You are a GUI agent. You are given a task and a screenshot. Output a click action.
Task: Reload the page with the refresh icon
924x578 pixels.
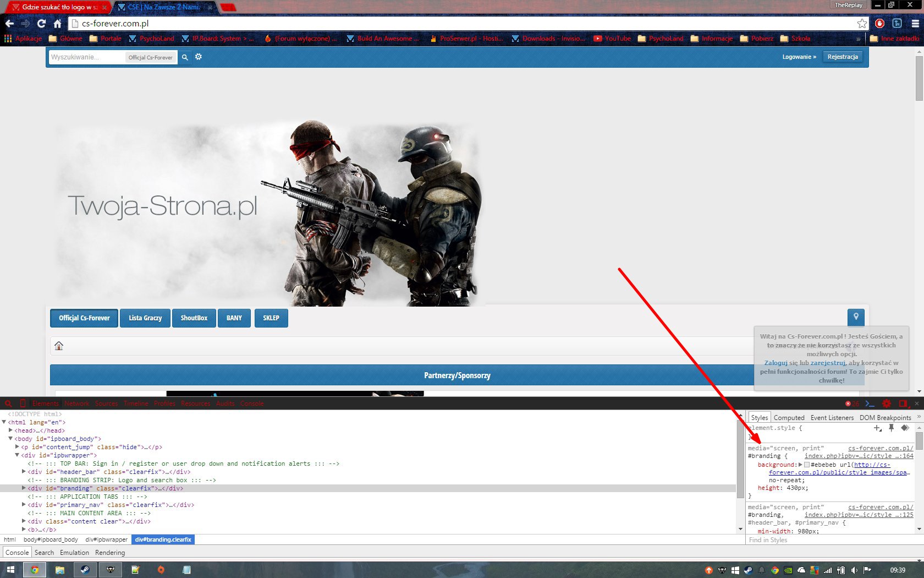coord(41,24)
